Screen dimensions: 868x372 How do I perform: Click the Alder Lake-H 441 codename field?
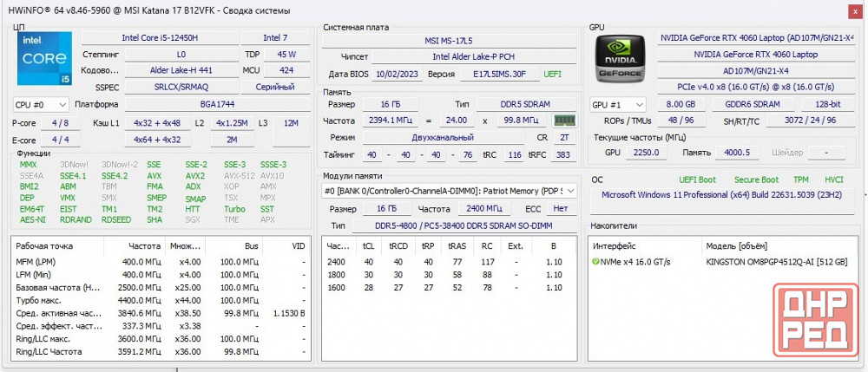(x=157, y=70)
